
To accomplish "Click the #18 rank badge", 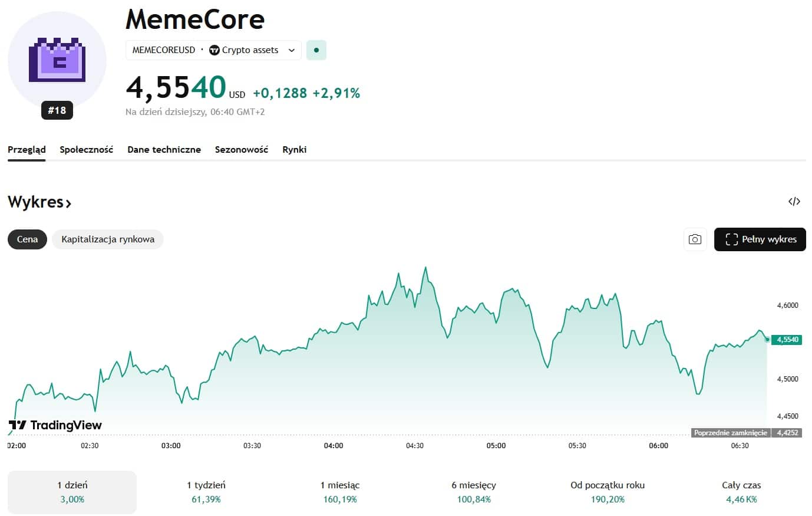I will click(x=57, y=110).
